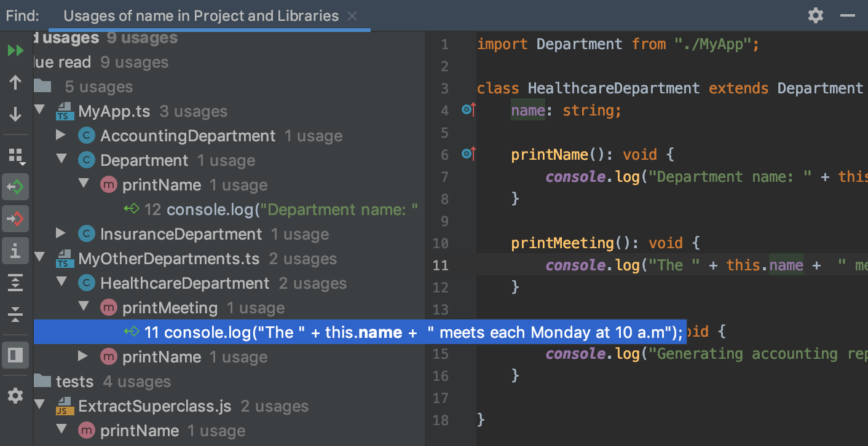Collapse the HealthcareDepartment node
The image size is (868, 446).
pyautogui.click(x=60, y=283)
